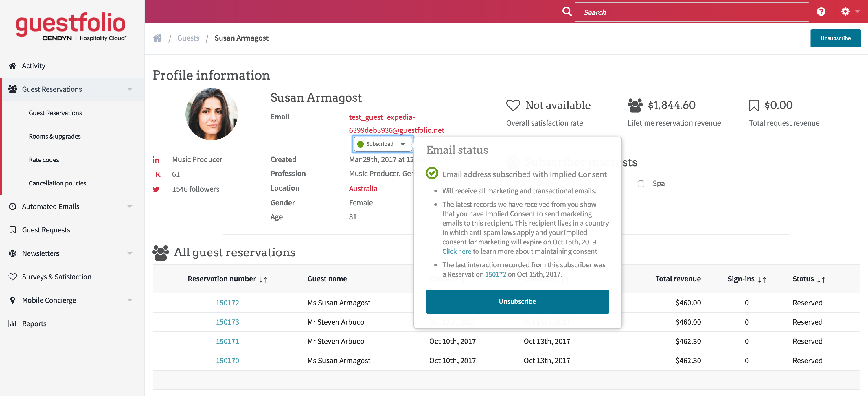The height and width of the screenshot is (396, 868).
Task: Click the lifetime revenue people icon
Action: (x=635, y=105)
